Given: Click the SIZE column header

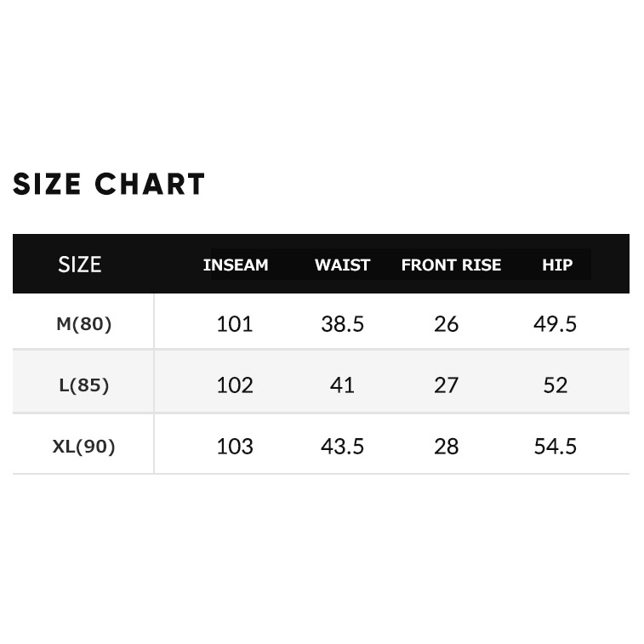Looking at the screenshot, I should coord(79,265).
